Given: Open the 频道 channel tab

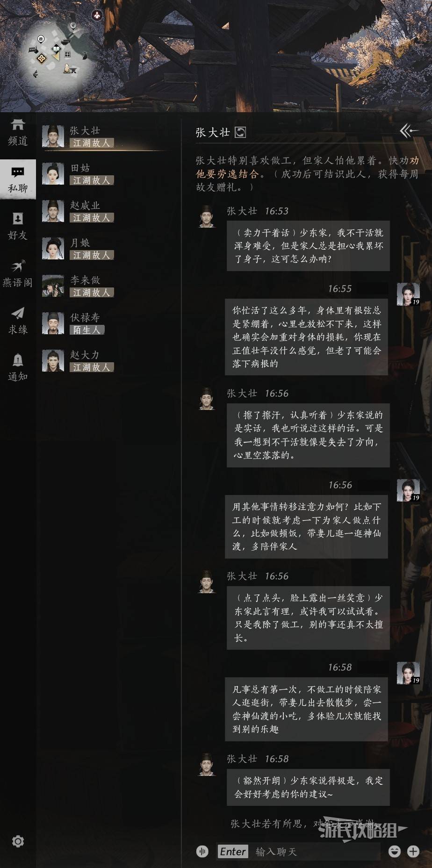Looking at the screenshot, I should 18,132.
